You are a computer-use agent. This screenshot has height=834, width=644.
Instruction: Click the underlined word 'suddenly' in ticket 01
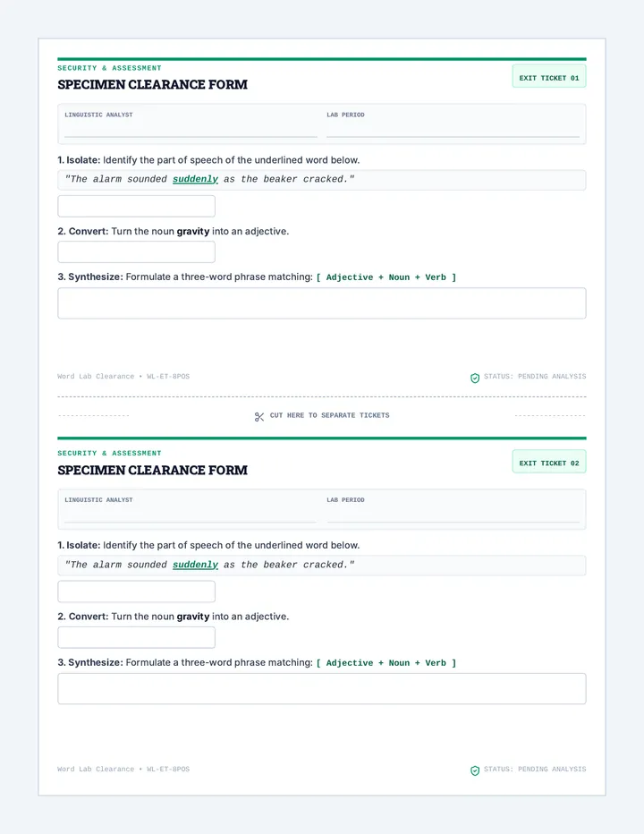tap(195, 179)
